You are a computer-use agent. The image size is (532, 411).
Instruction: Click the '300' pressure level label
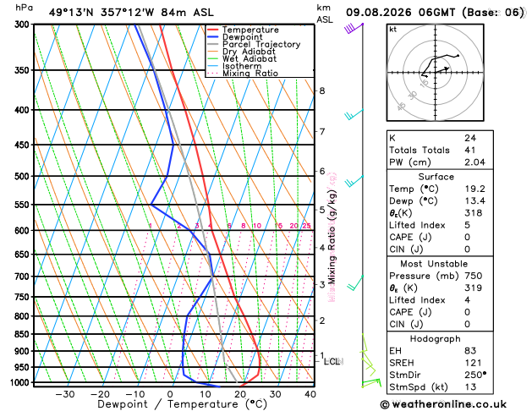tap(24, 25)
